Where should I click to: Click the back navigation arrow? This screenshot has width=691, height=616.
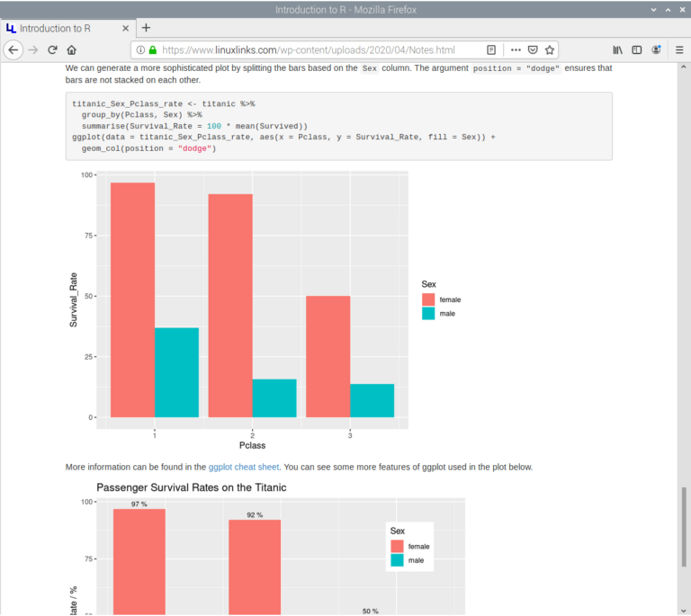[13, 49]
